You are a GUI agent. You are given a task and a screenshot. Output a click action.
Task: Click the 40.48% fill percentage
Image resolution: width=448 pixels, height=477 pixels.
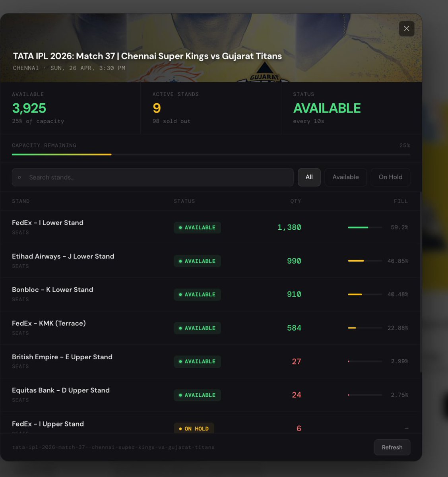point(398,294)
